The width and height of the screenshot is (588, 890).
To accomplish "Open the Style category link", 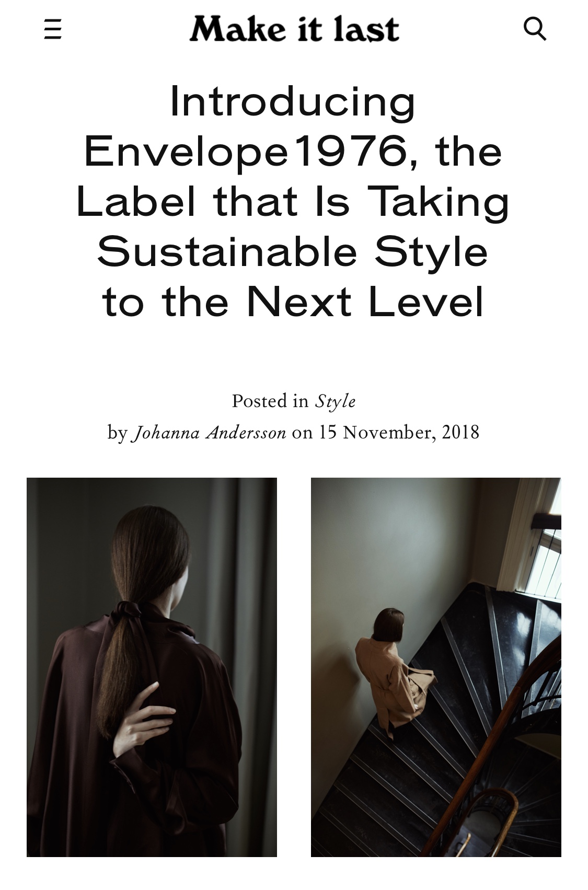I will click(x=335, y=401).
